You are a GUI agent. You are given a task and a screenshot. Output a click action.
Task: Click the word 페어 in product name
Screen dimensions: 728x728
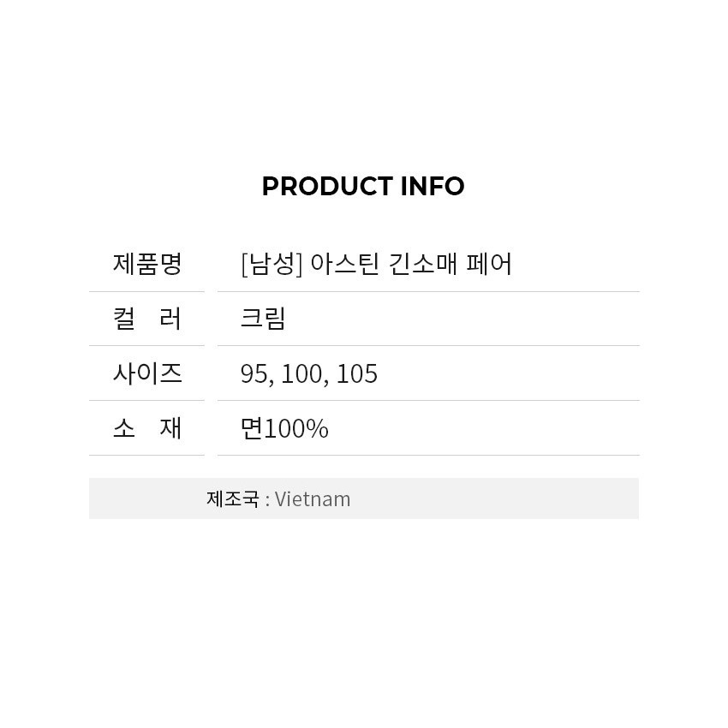(489, 264)
